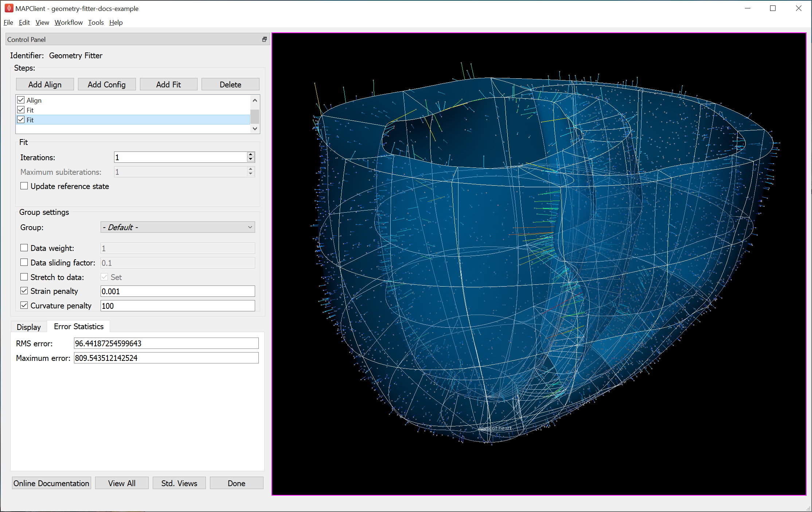This screenshot has width=812, height=512.
Task: Toggle the highlighted Fit step checkbox
Action: 21,120
